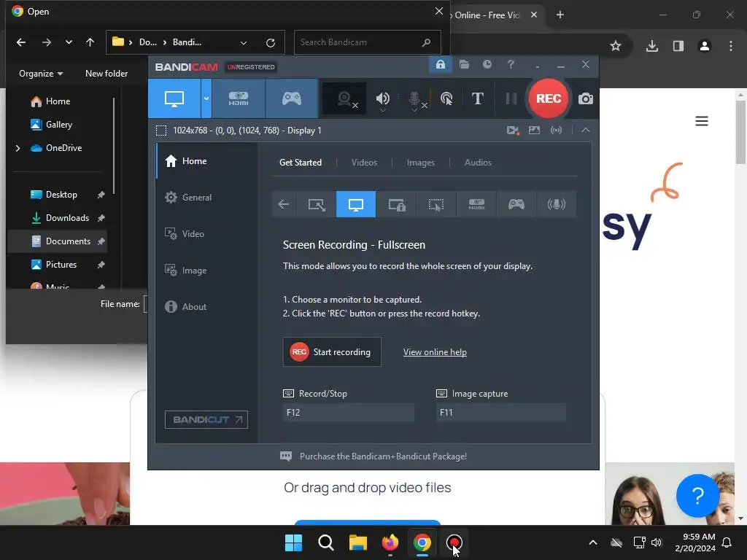Image resolution: width=747 pixels, height=560 pixels.
Task: Show hidden system tray icons chevron
Action: click(592, 542)
